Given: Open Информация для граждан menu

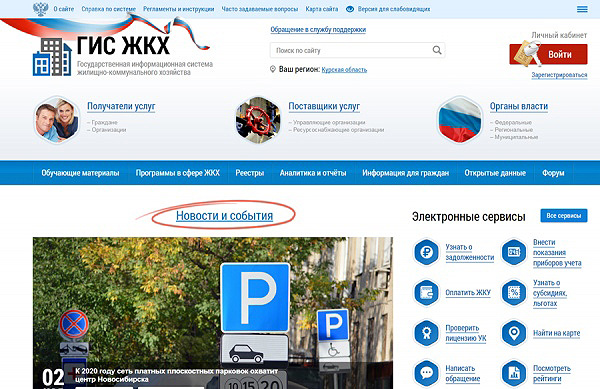Looking at the screenshot, I should click(x=406, y=173).
